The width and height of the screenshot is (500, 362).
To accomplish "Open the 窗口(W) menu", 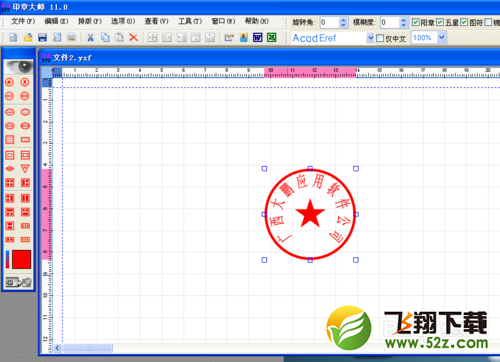I will click(223, 21).
